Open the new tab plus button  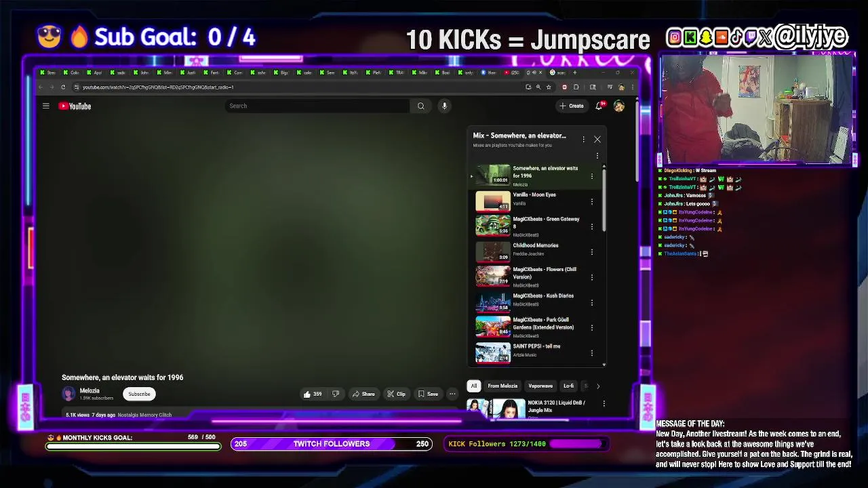(575, 73)
